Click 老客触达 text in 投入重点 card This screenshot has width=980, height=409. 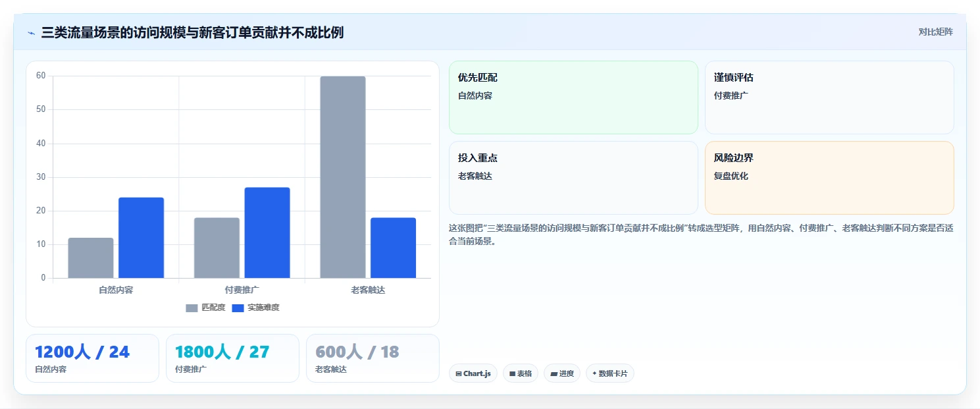(x=475, y=176)
